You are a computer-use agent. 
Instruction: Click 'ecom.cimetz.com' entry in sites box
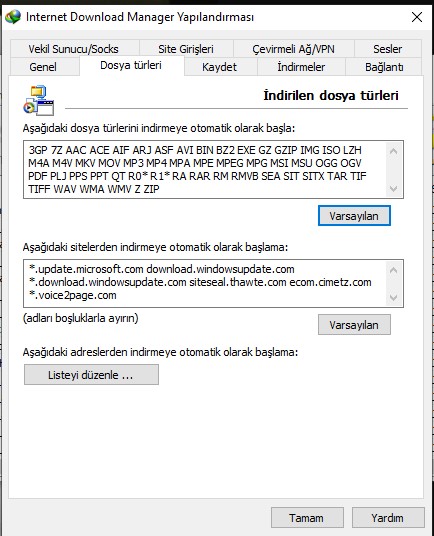click(330, 282)
